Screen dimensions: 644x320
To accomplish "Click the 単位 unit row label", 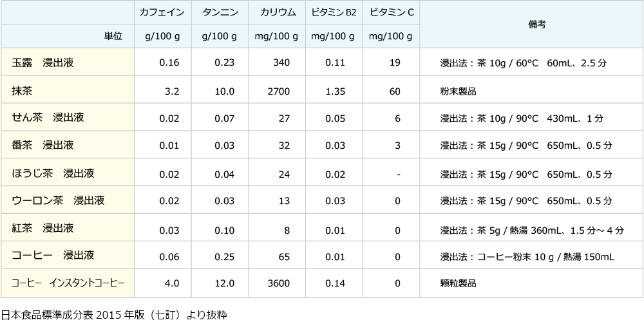I will (x=113, y=36).
